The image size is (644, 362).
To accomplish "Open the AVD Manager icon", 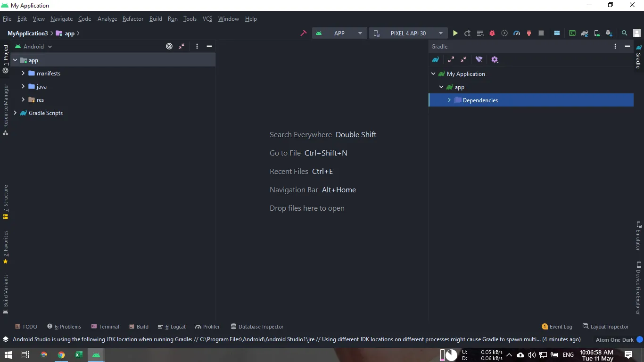I will click(x=597, y=33).
